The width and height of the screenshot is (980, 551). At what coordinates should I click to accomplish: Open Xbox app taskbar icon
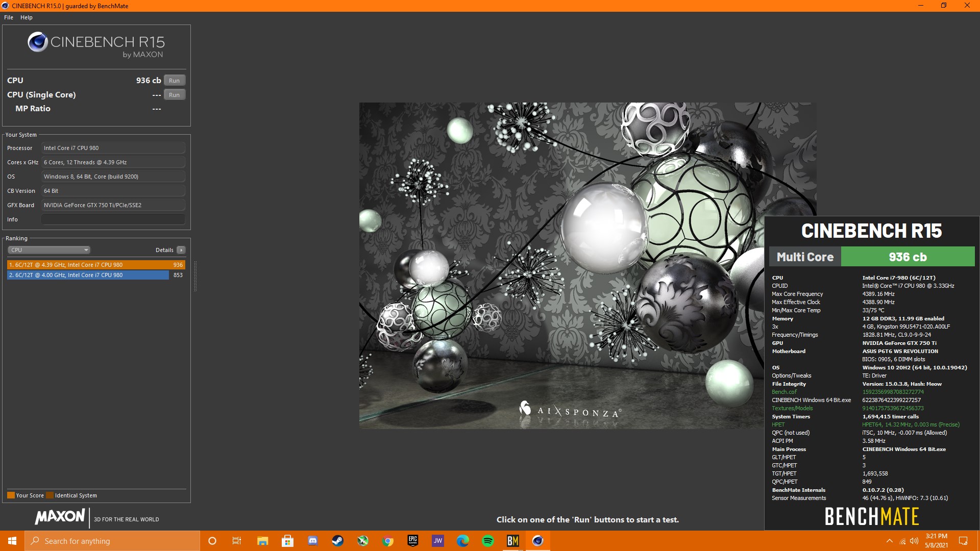[362, 541]
